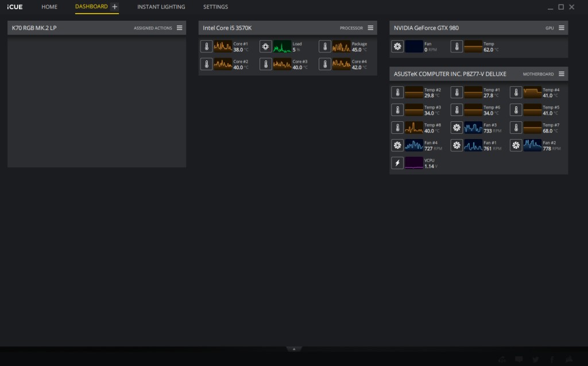The width and height of the screenshot is (588, 366).
Task: Click the Core #4 thermometer icon
Action: click(325, 64)
